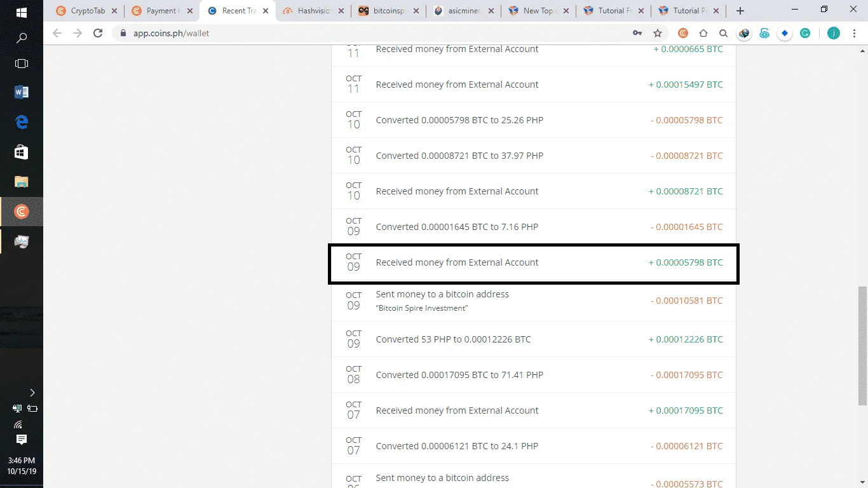
Task: Switch to the asicminer tab
Action: [x=465, y=11]
